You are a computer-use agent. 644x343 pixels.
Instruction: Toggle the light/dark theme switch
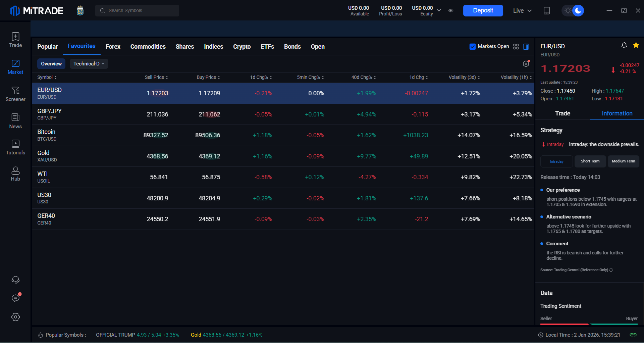click(x=573, y=11)
